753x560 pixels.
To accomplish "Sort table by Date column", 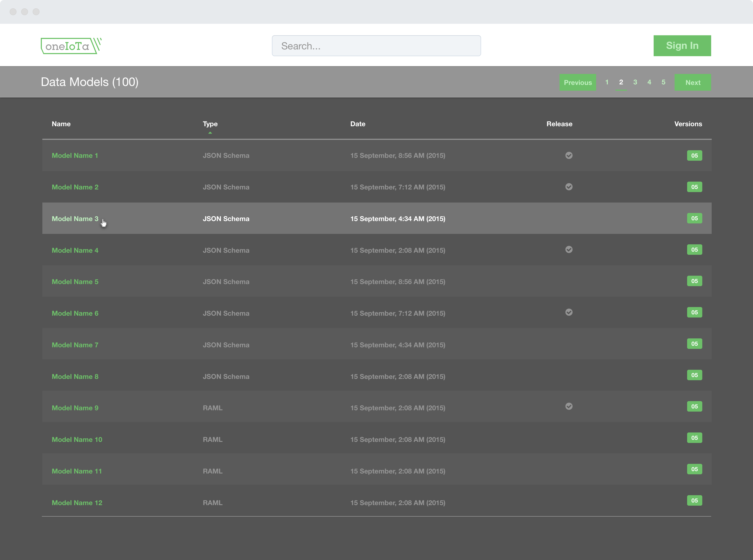I will click(x=357, y=124).
